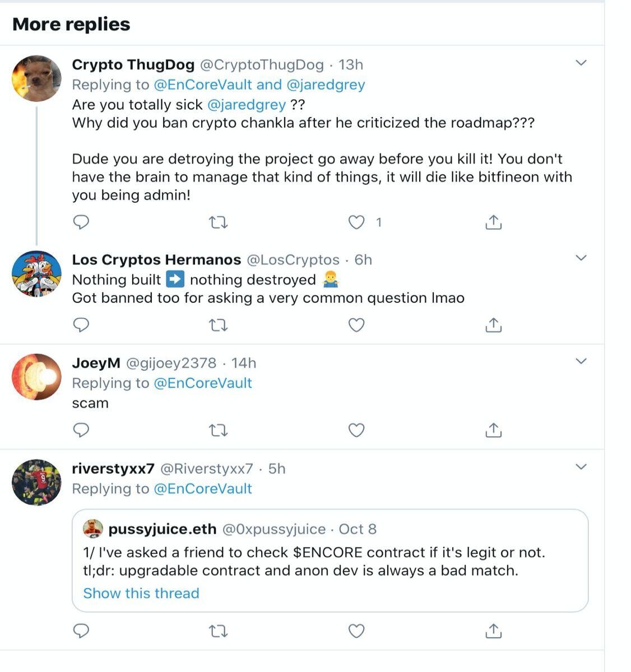Viewport: 631px width, 672px height.
Task: Open @jaredgrey mention in tweet text
Action: point(247,105)
